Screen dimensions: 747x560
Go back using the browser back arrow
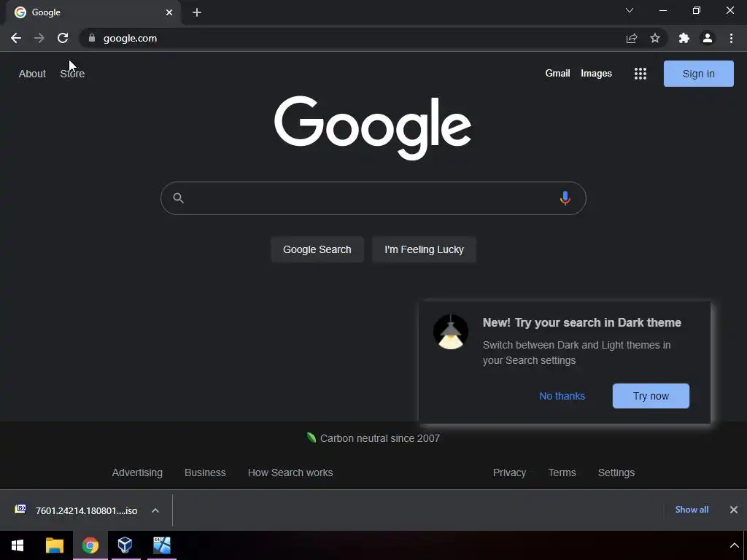[16, 38]
